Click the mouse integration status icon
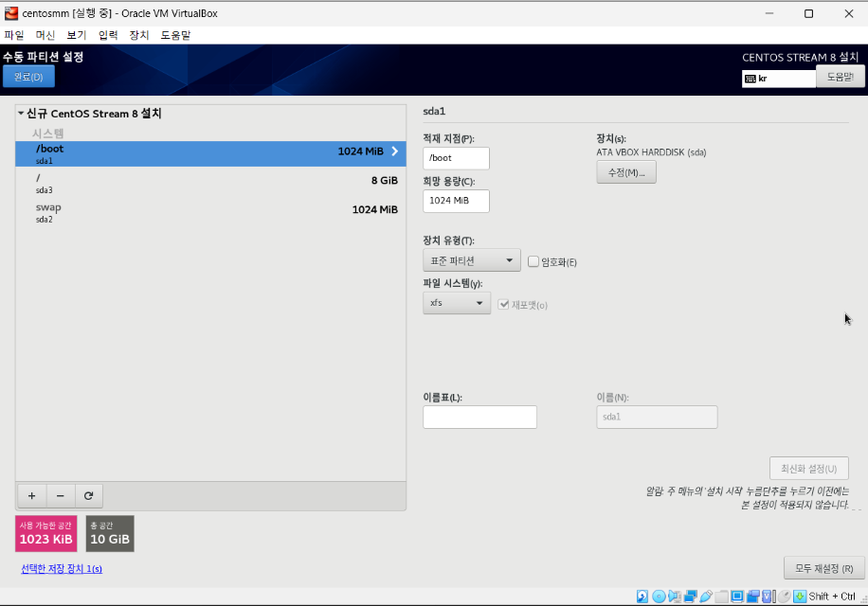The width and height of the screenshot is (868, 606). coord(784,596)
